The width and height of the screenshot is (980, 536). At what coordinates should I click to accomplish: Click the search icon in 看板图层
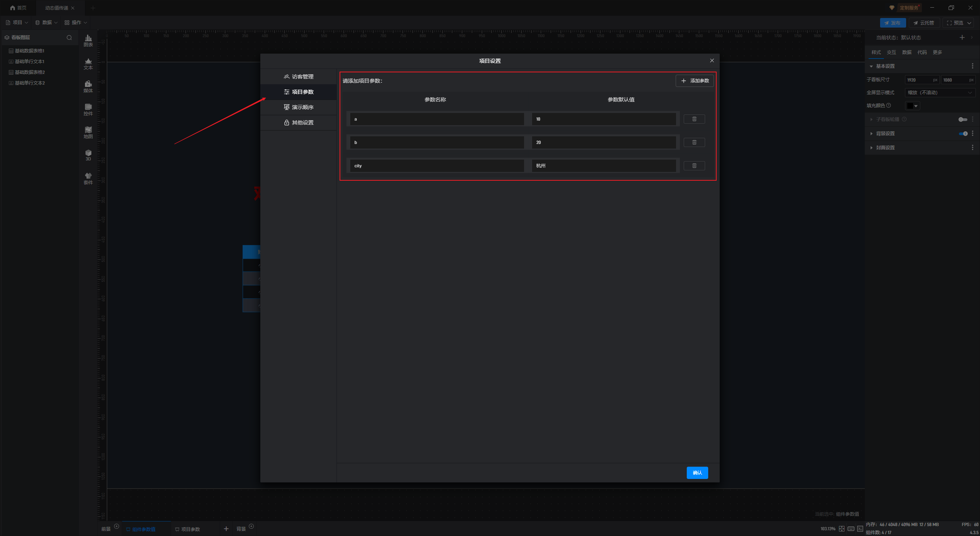click(69, 38)
